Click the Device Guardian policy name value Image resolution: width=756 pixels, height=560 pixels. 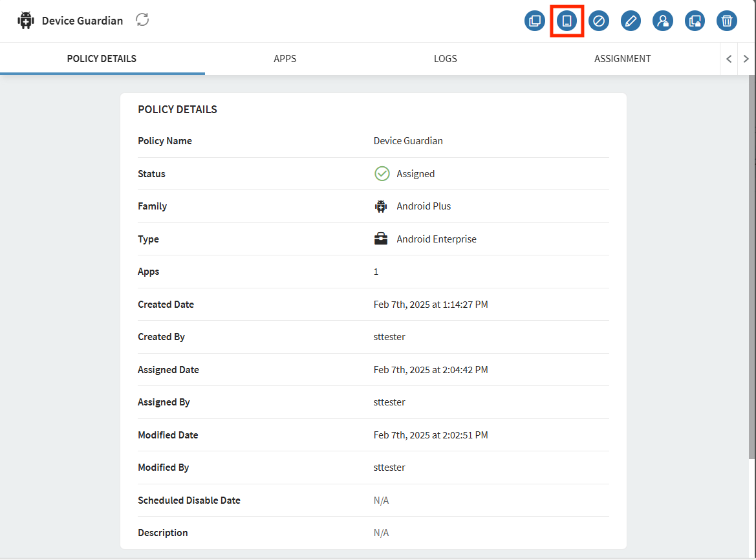click(408, 141)
